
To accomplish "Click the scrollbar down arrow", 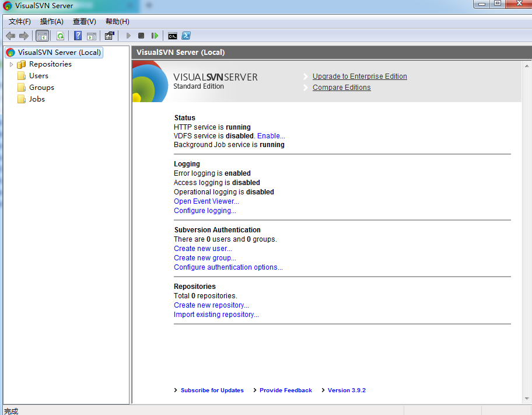I will point(527,399).
